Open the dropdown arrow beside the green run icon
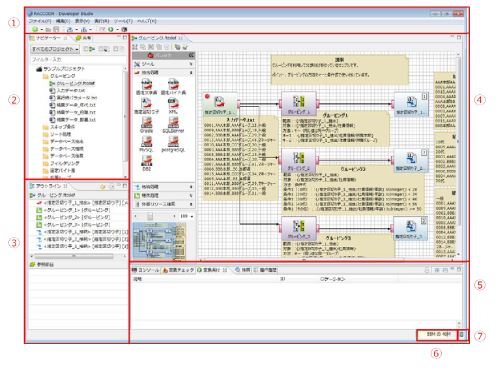 pyautogui.click(x=117, y=30)
